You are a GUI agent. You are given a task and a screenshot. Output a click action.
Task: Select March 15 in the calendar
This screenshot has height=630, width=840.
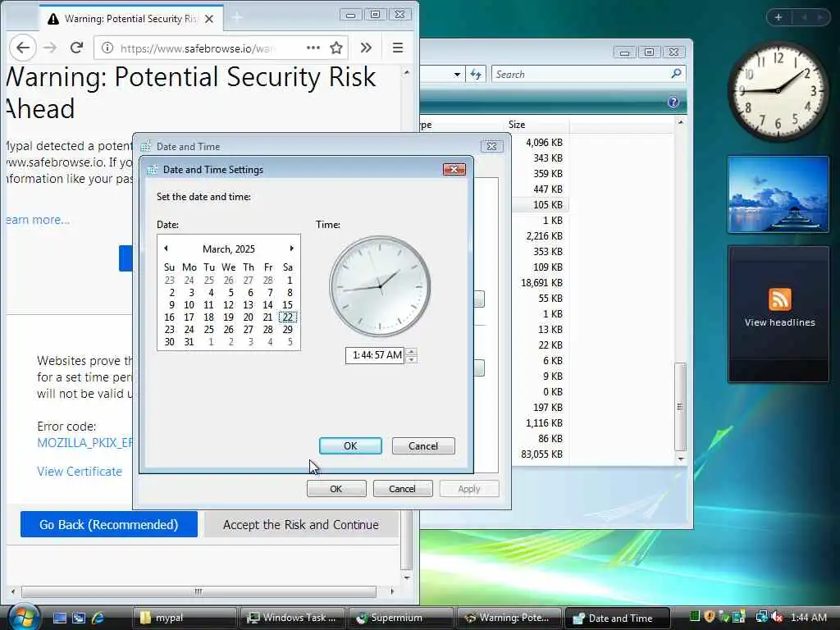click(288, 305)
